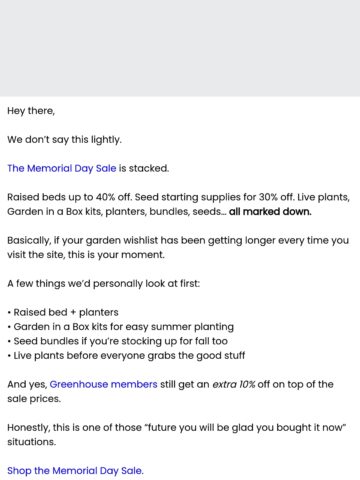360x480 pixels.
Task: Click the 'sale prices.' text line
Action: (x=34, y=399)
